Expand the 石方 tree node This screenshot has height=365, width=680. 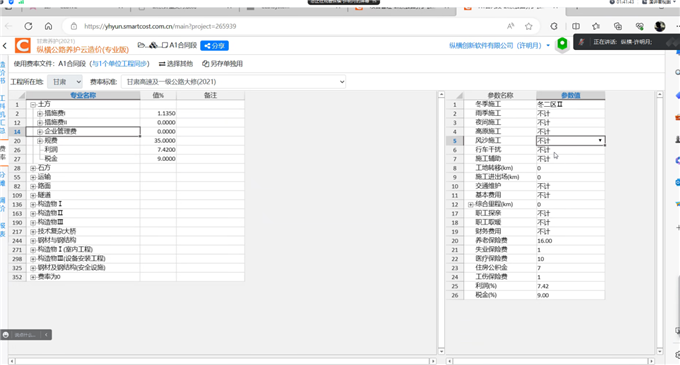tap(33, 168)
